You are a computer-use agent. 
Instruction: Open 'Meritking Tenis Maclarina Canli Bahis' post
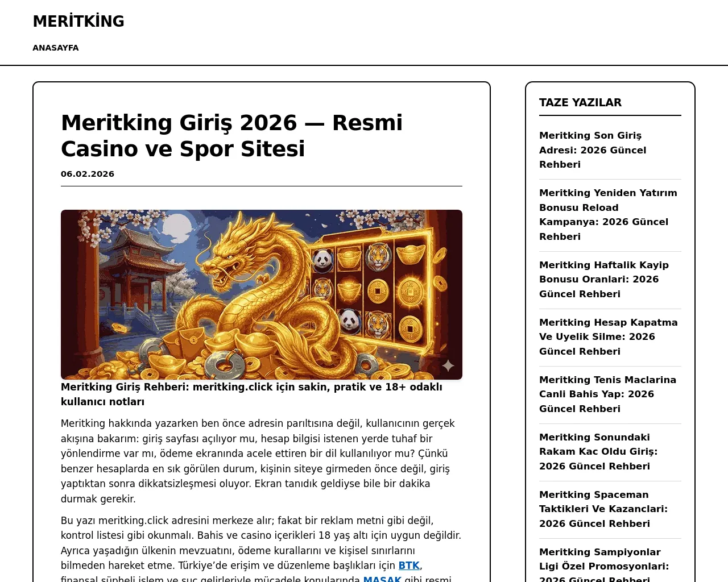(607, 394)
